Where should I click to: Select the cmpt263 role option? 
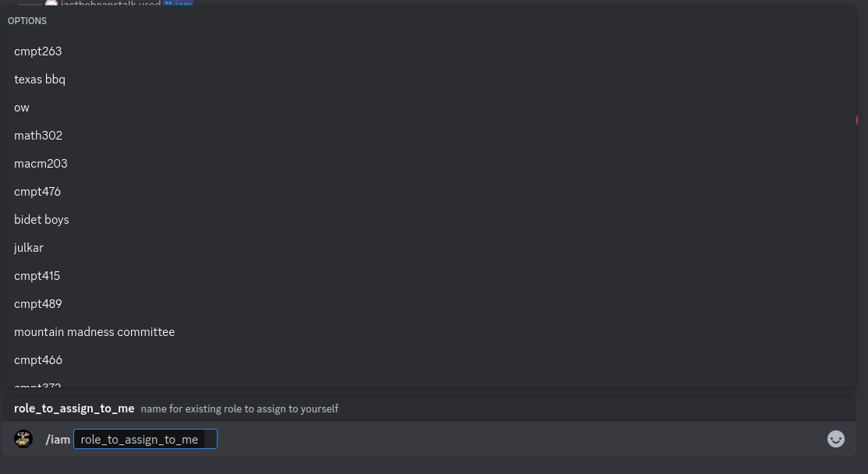429,51
